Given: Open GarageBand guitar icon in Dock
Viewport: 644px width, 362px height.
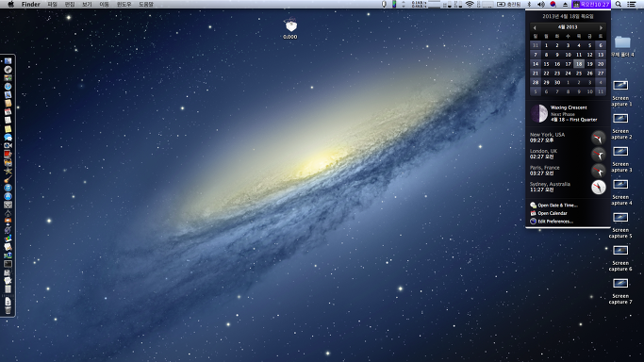Looking at the screenshot, I should (x=8, y=179).
